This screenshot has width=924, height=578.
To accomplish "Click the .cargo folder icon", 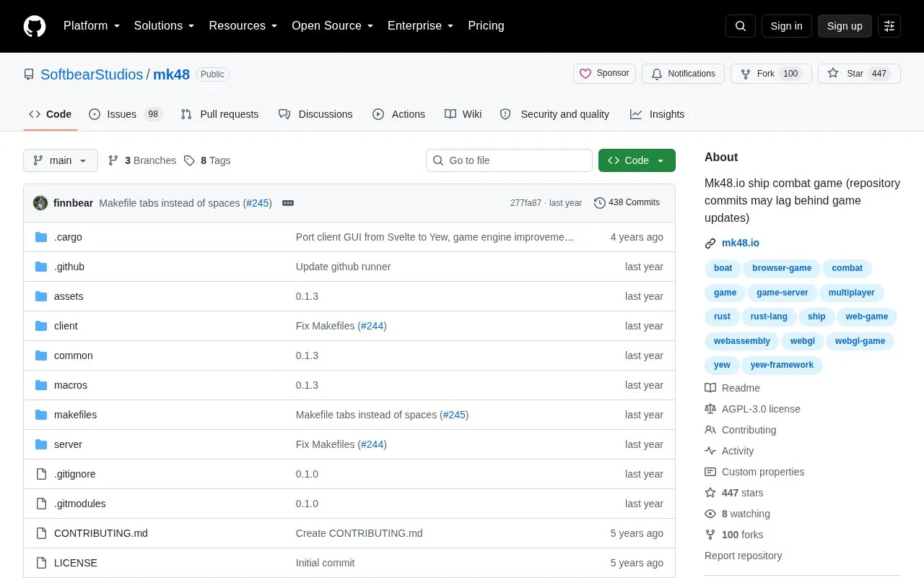I will (41, 237).
